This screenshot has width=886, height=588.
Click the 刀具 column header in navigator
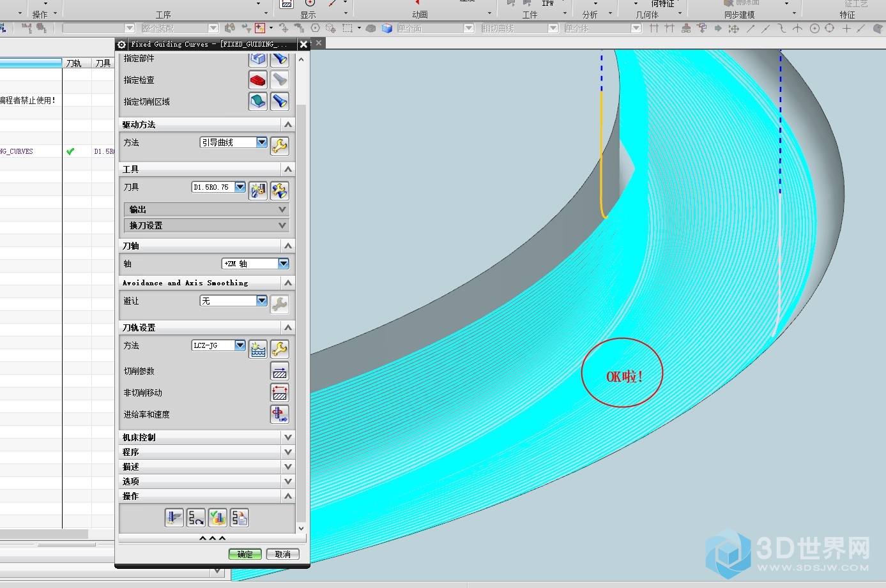pyautogui.click(x=103, y=63)
